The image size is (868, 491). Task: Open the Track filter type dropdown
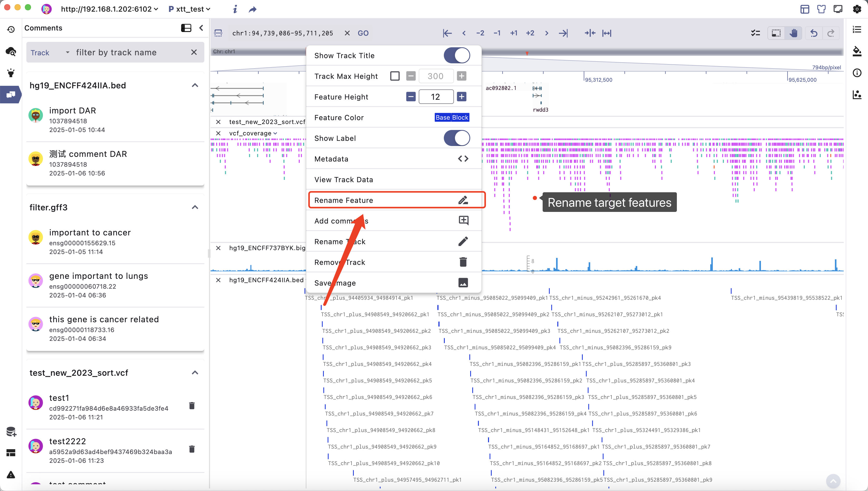[50, 52]
